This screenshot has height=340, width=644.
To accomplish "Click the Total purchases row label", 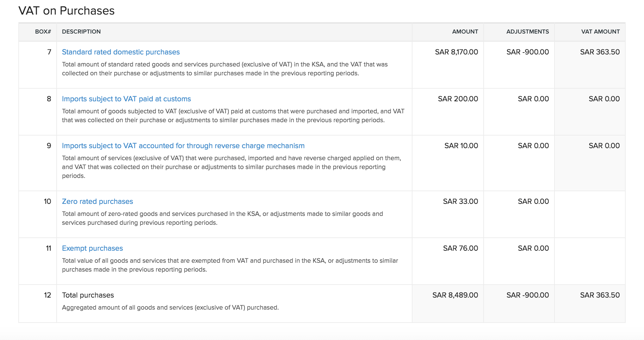I will click(x=88, y=295).
